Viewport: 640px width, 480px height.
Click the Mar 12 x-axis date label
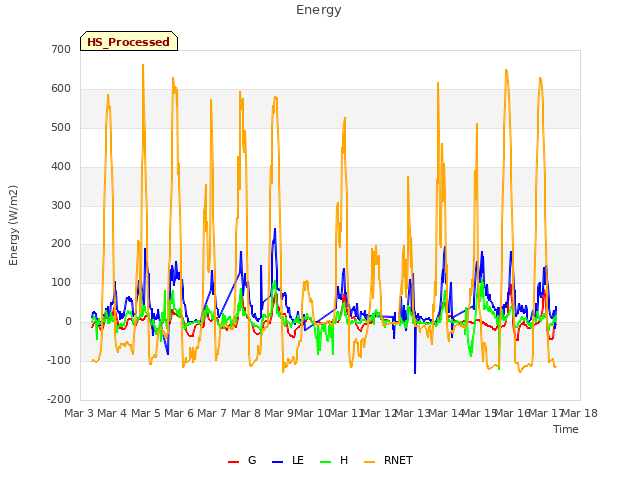(379, 413)
